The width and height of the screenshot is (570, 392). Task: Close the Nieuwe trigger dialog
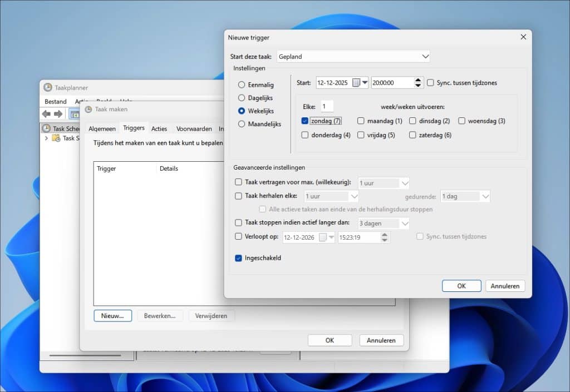coord(523,37)
